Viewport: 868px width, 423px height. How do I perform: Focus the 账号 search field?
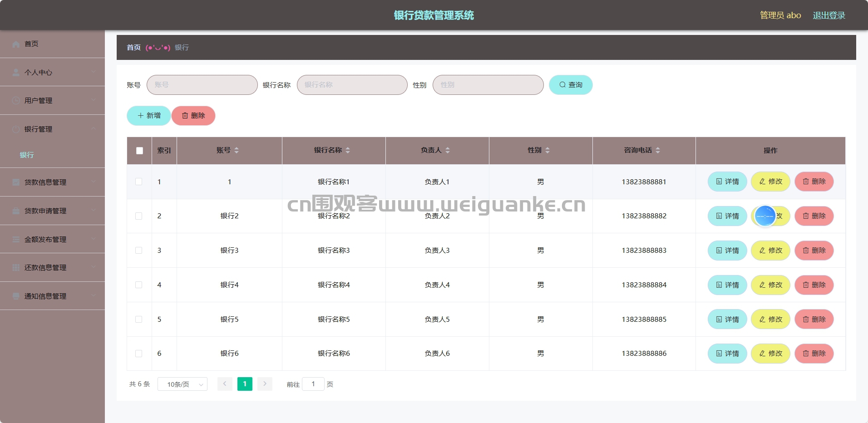[202, 85]
